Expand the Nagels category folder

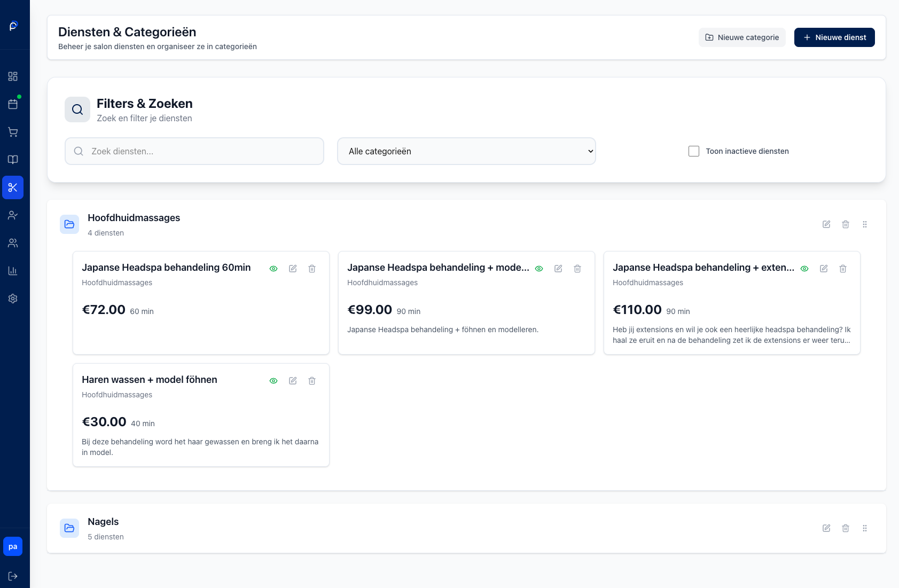pos(69,528)
